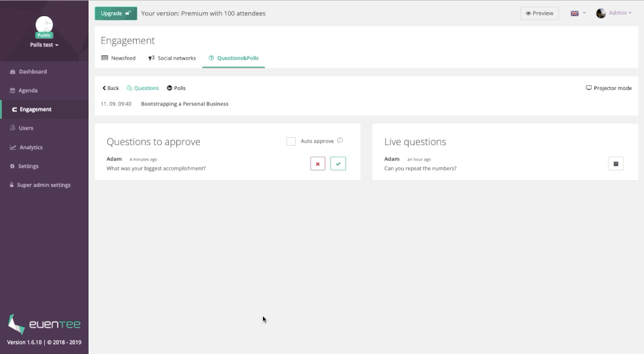Open Users in the sidebar
644x354 pixels.
tap(26, 128)
